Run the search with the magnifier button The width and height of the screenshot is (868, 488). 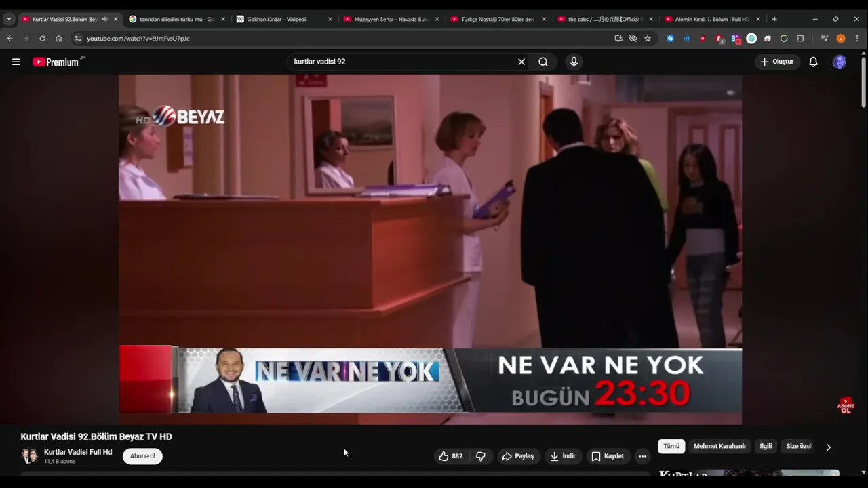[543, 62]
